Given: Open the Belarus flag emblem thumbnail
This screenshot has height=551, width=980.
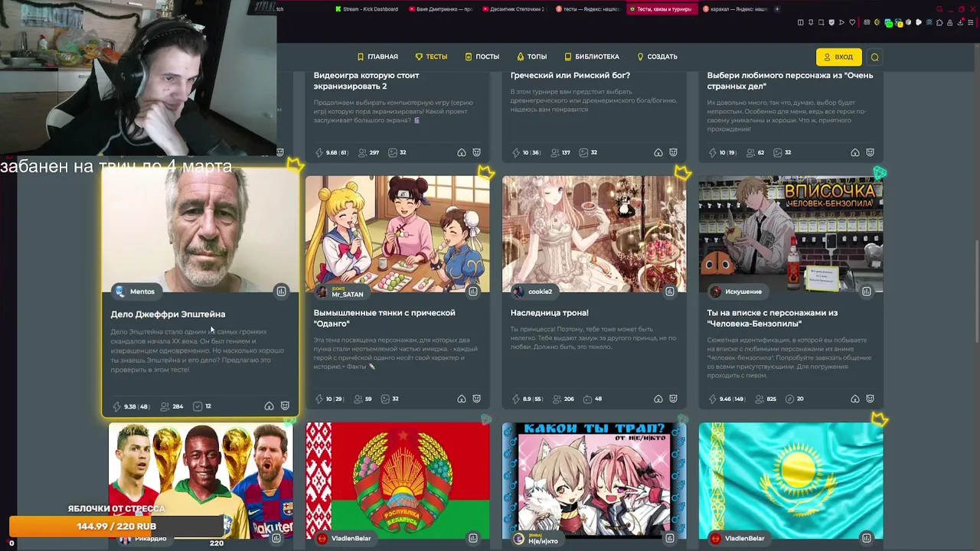Looking at the screenshot, I should coord(397,481).
